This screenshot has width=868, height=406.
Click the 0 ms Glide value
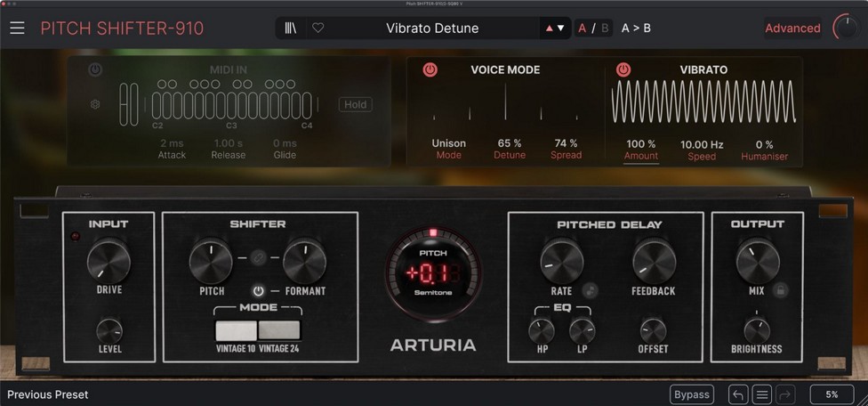(285, 143)
